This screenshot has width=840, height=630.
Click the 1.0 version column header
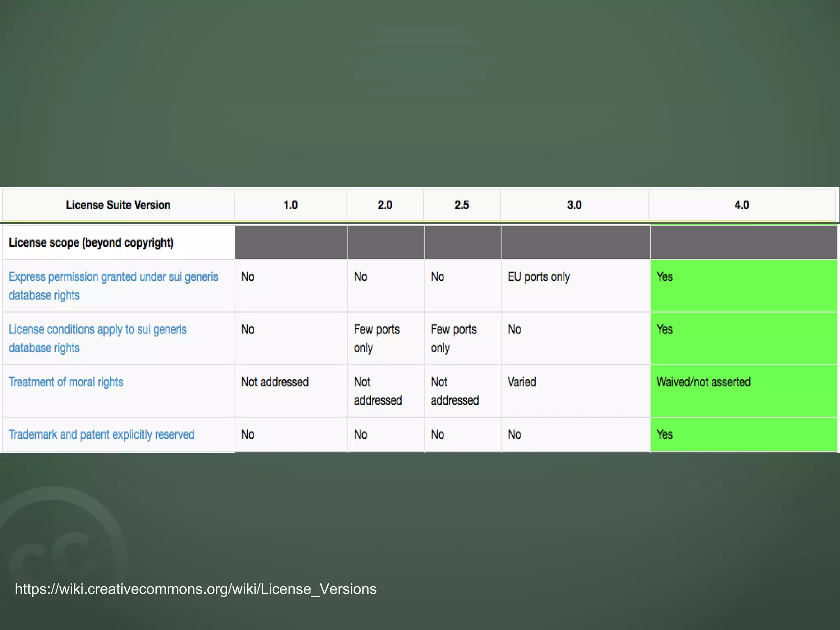point(290,205)
